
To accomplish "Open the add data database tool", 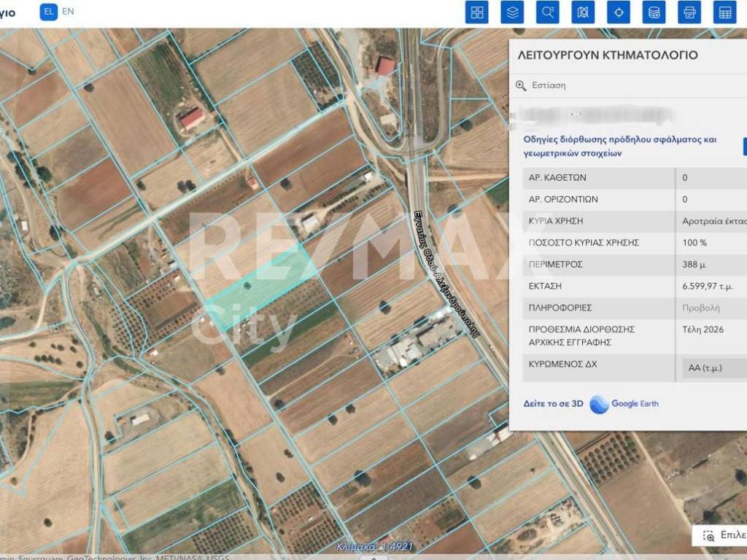I will [654, 12].
